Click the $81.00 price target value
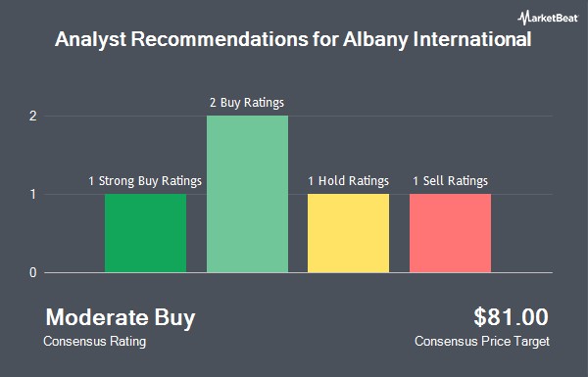This screenshot has width=588, height=377. 511,317
